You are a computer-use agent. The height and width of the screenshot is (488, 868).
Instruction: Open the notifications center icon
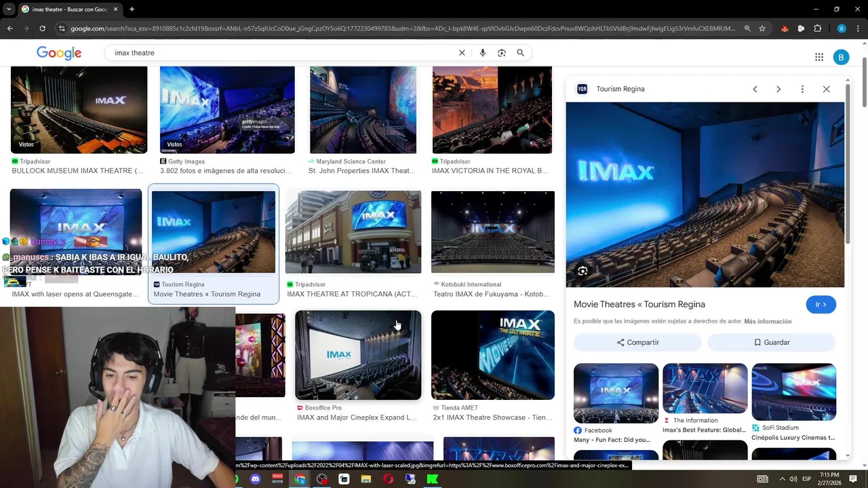click(x=853, y=479)
